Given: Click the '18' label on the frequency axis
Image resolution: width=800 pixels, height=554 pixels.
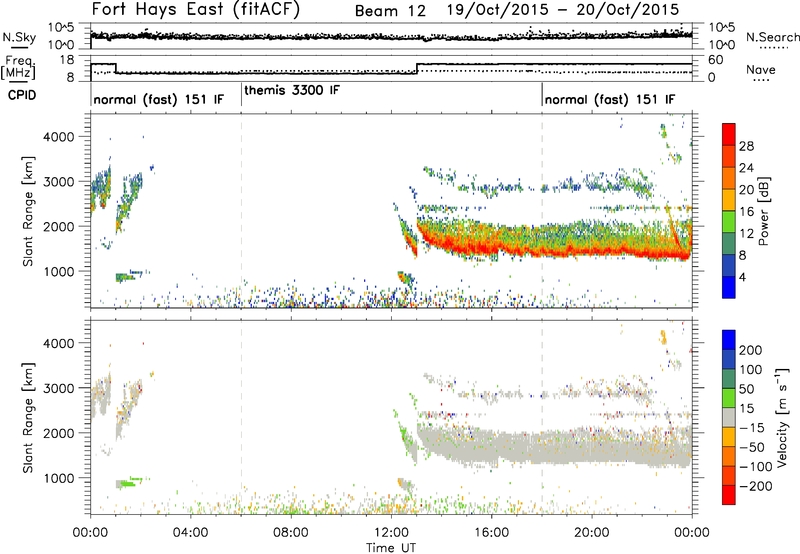Looking at the screenshot, I should click(67, 60).
